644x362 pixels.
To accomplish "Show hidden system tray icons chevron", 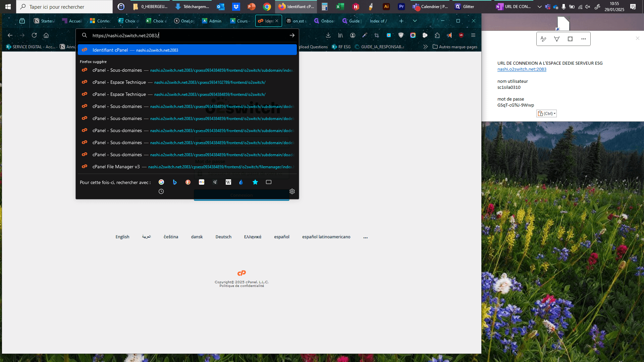I will 539,7.
